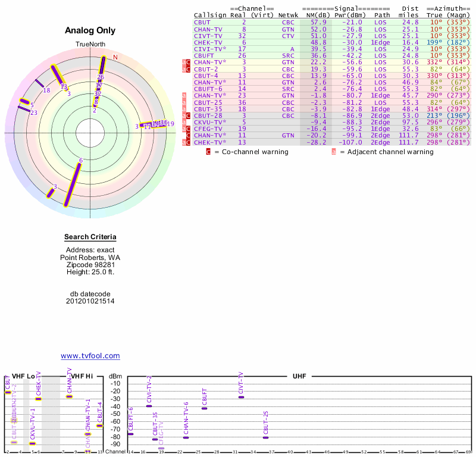This screenshot has height=457, width=476.
Task: Open the www.tvfool.com link
Action: pos(90,356)
